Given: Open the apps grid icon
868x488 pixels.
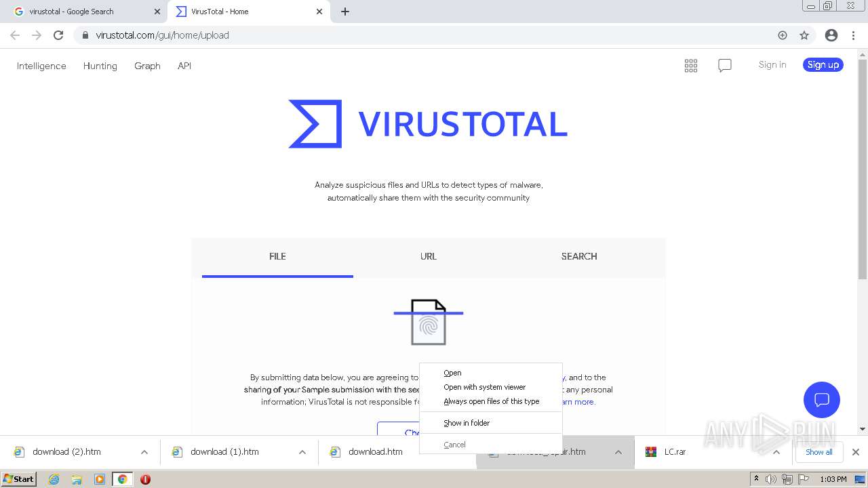Looking at the screenshot, I should point(691,66).
